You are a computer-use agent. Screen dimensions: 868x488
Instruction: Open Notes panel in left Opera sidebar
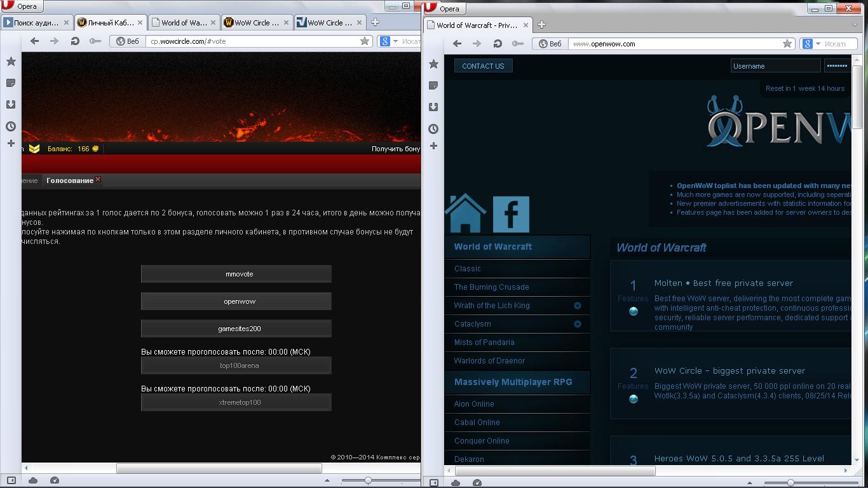[11, 83]
